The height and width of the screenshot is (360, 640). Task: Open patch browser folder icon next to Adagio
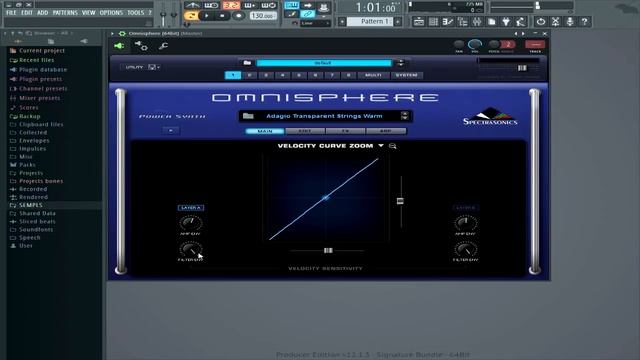248,116
